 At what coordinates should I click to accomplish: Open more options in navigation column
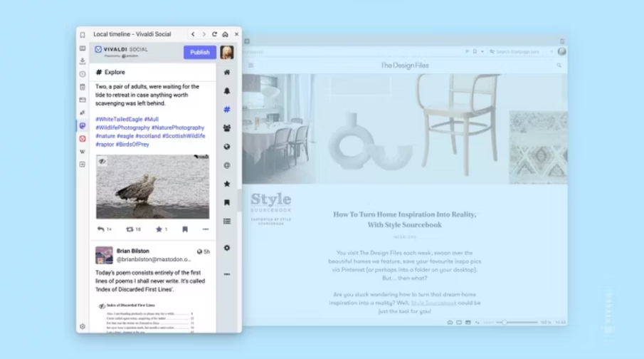[227, 274]
